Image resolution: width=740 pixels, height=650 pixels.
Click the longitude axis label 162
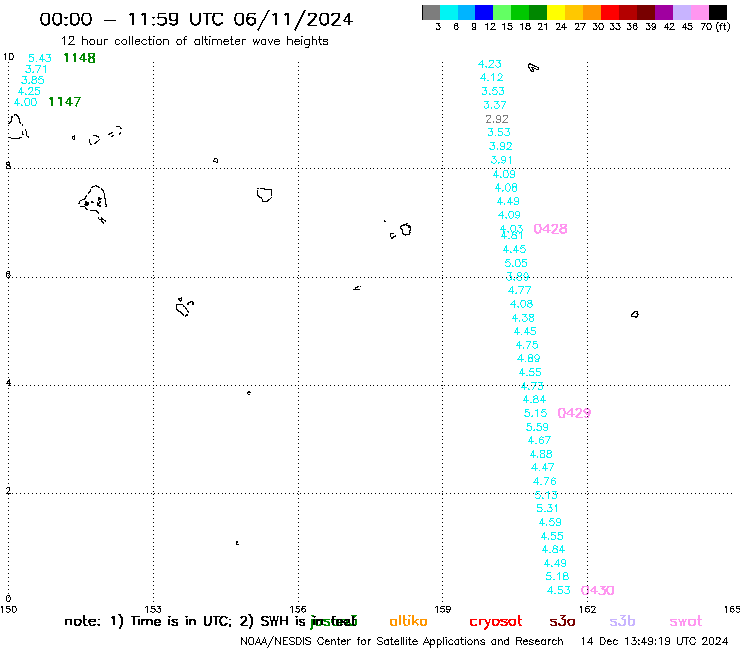tap(587, 609)
